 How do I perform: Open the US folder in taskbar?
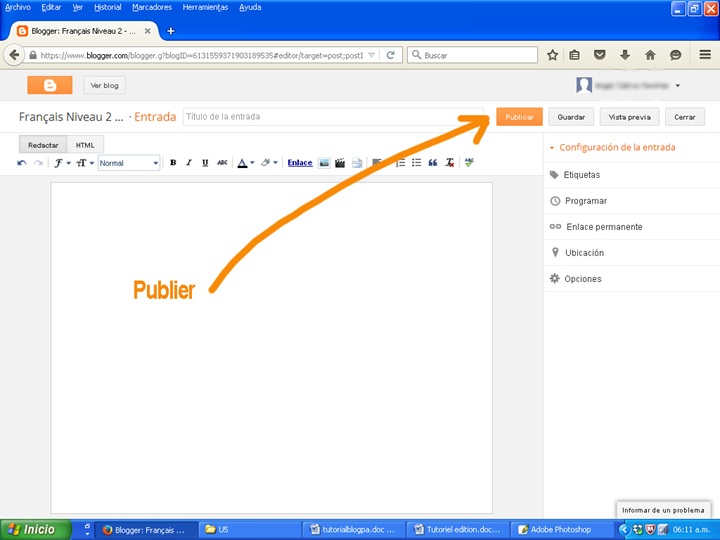250,530
